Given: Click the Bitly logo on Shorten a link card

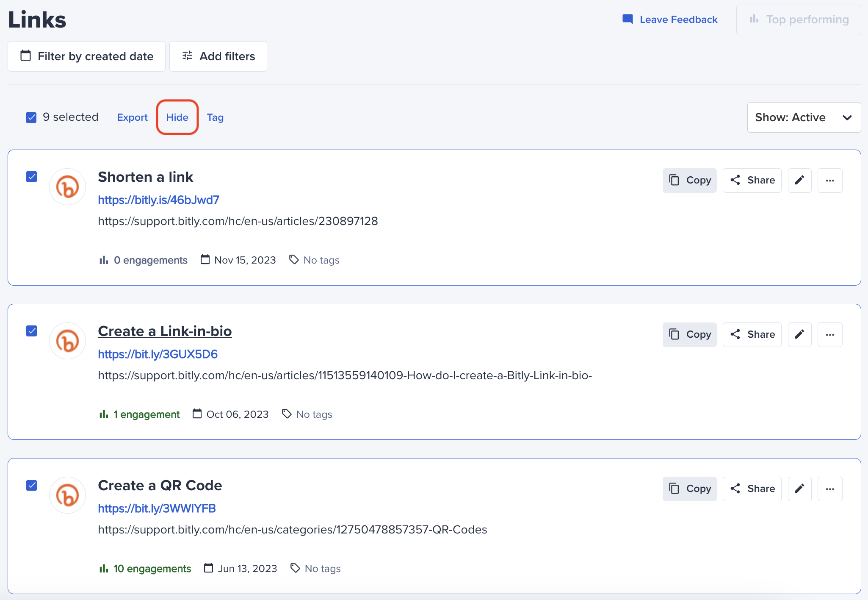Looking at the screenshot, I should pyautogui.click(x=68, y=187).
